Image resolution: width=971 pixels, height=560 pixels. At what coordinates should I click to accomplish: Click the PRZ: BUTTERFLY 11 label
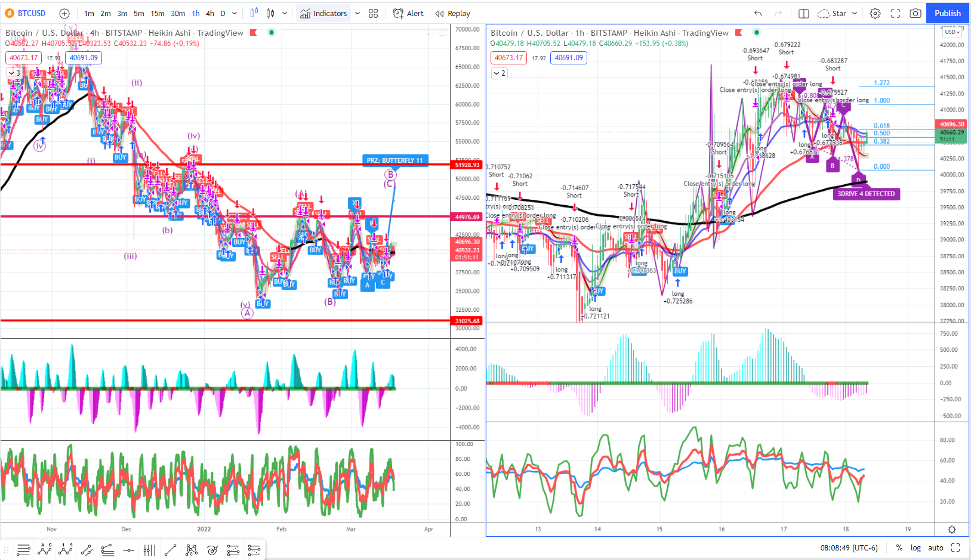(x=394, y=160)
